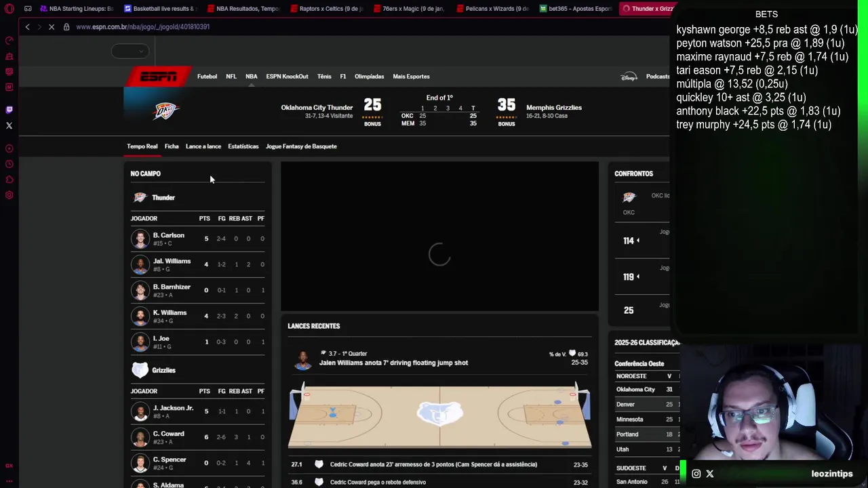Open the NFL menu in the ESPN nav

231,77
